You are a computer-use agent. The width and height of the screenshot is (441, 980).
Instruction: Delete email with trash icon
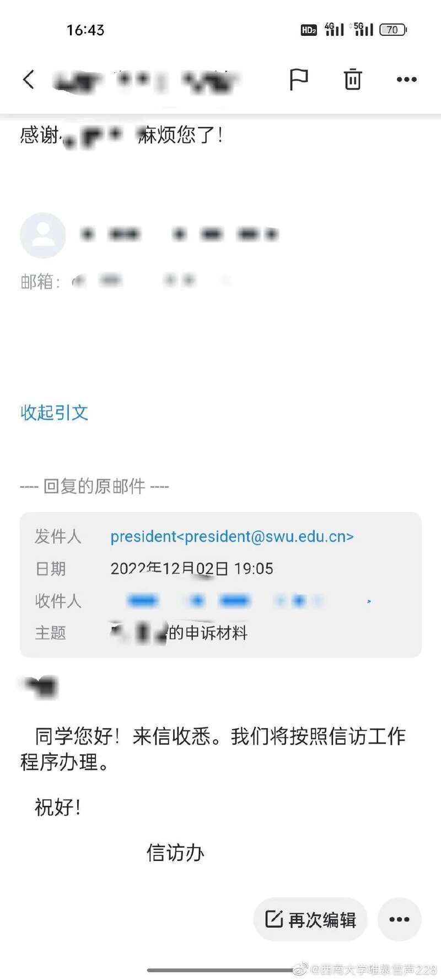coord(353,79)
